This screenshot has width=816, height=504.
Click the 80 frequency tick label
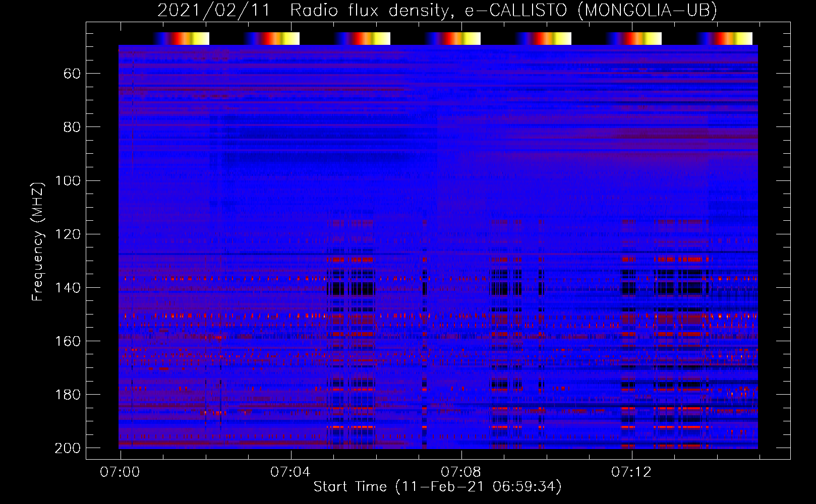(x=72, y=128)
